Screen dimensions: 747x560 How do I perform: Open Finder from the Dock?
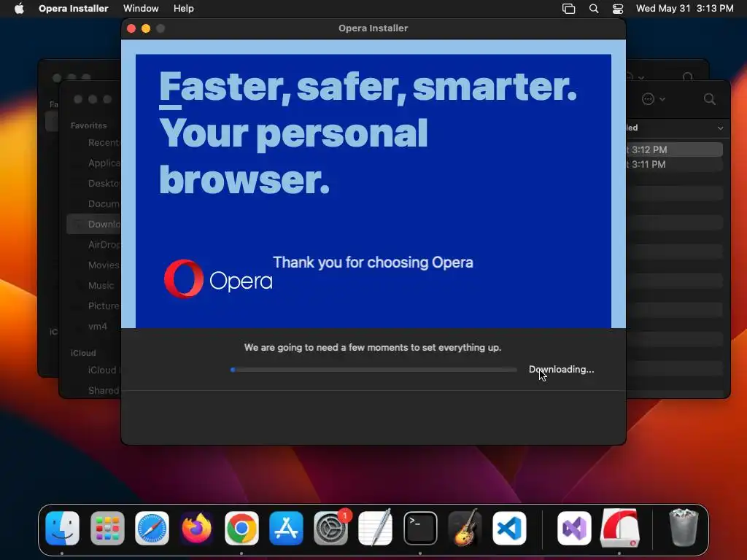63,528
